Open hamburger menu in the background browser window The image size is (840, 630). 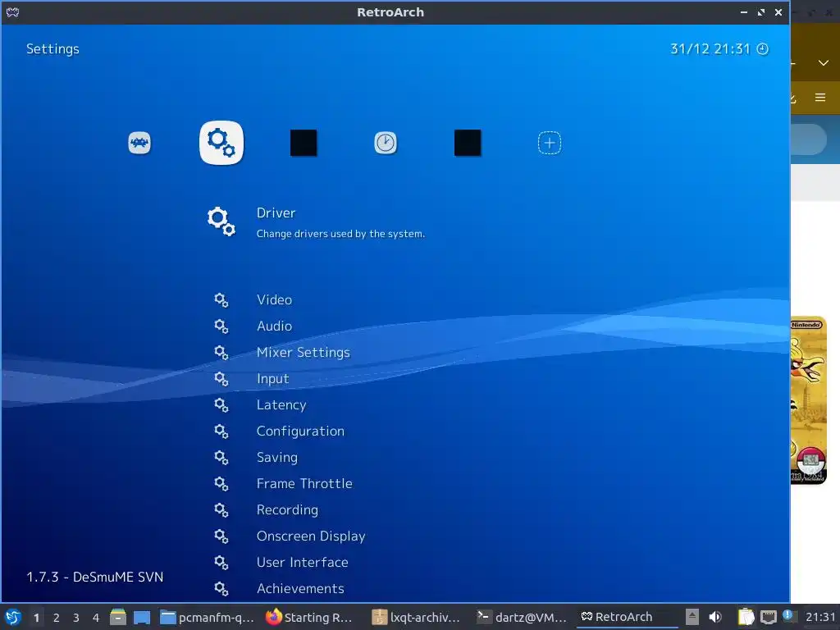coord(820,98)
